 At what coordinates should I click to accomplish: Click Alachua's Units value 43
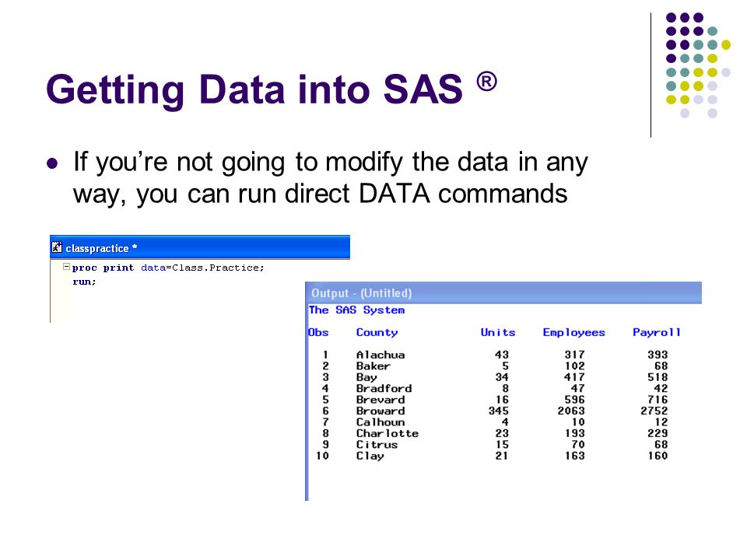click(x=502, y=355)
